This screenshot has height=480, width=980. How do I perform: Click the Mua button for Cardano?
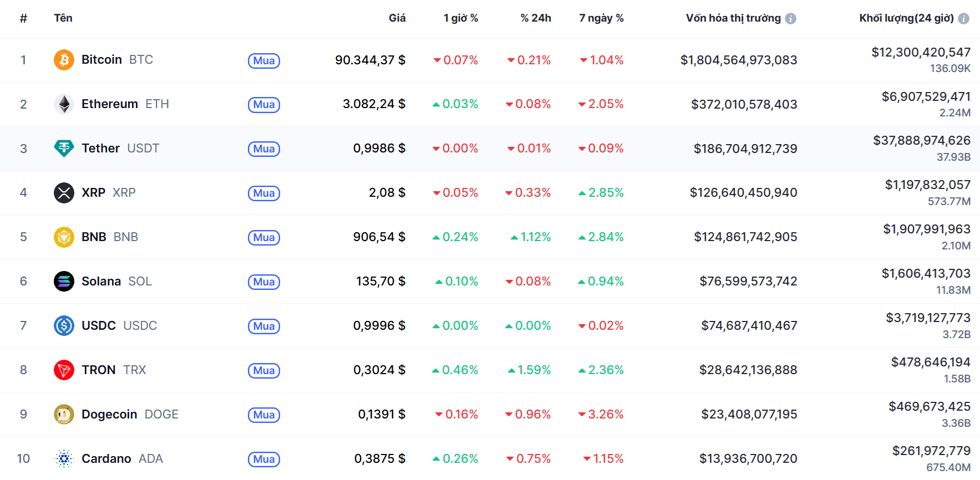(x=264, y=459)
